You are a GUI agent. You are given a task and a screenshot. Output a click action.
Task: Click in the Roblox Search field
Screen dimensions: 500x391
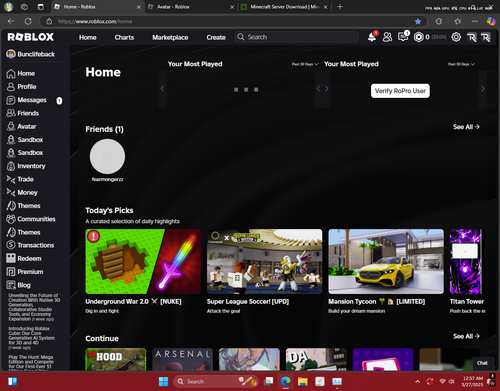(x=297, y=37)
